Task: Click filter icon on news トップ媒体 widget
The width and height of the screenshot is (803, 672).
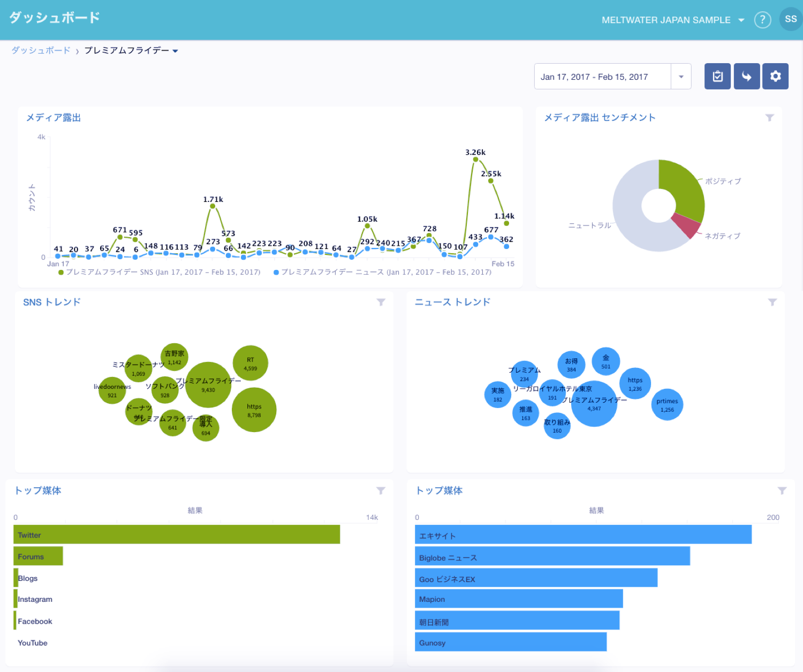Action: 782,490
